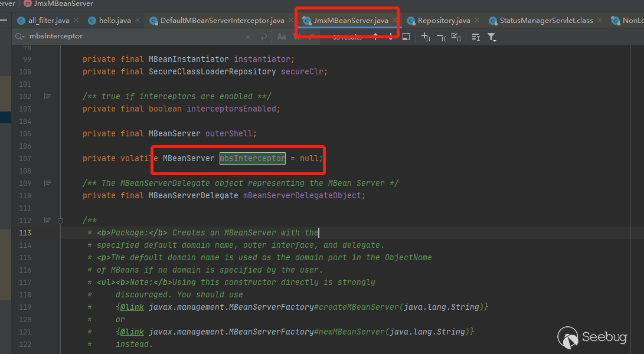Close the hello.java tab
Image resolution: width=644 pixels, height=354 pixels.
point(138,21)
